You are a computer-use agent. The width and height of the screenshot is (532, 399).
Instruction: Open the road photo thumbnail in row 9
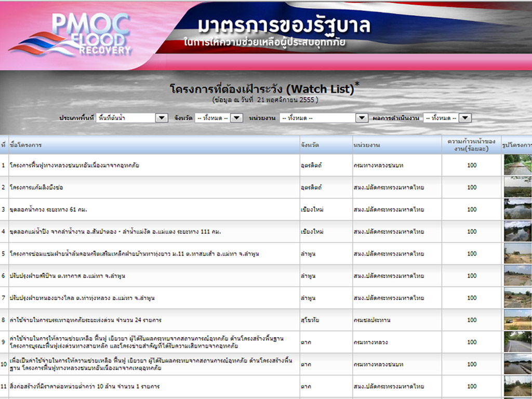517,342
